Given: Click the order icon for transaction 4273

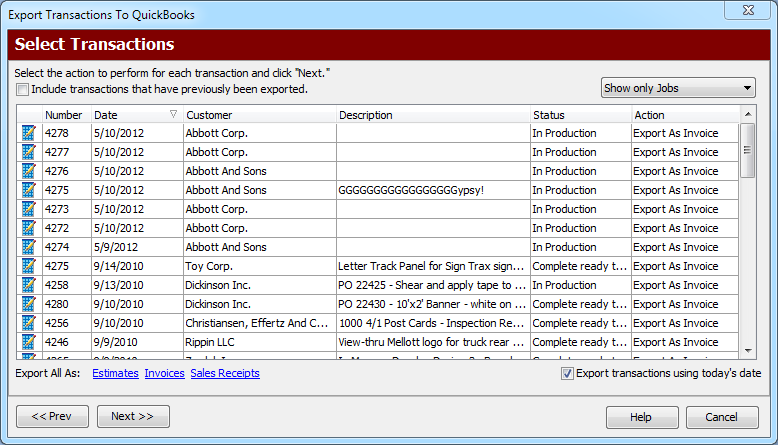Looking at the screenshot, I should (x=28, y=209).
